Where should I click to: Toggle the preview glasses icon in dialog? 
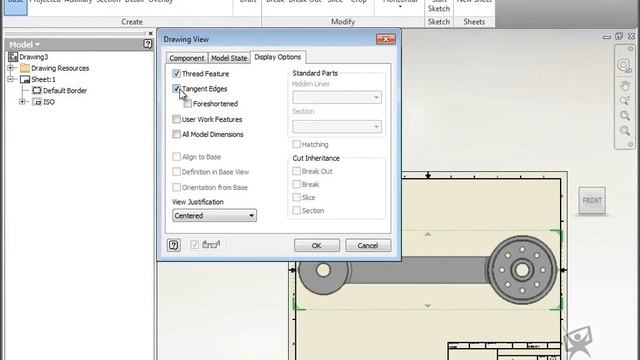[211, 244]
